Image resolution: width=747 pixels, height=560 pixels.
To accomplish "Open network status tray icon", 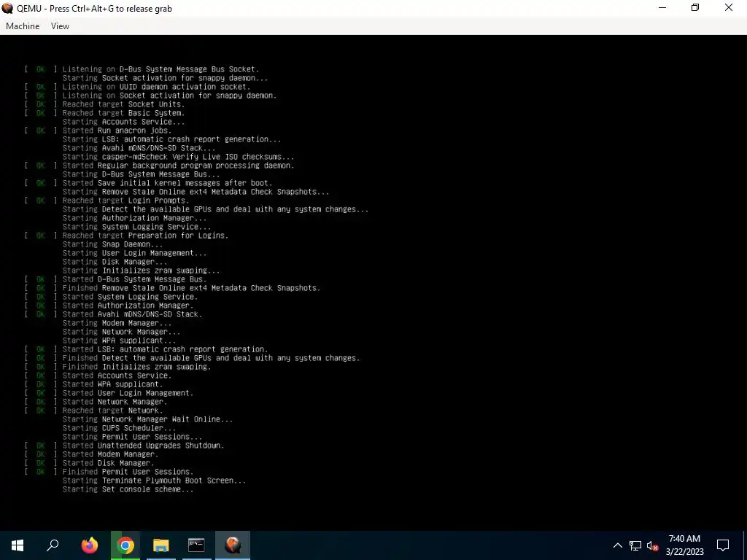I will pos(635,545).
